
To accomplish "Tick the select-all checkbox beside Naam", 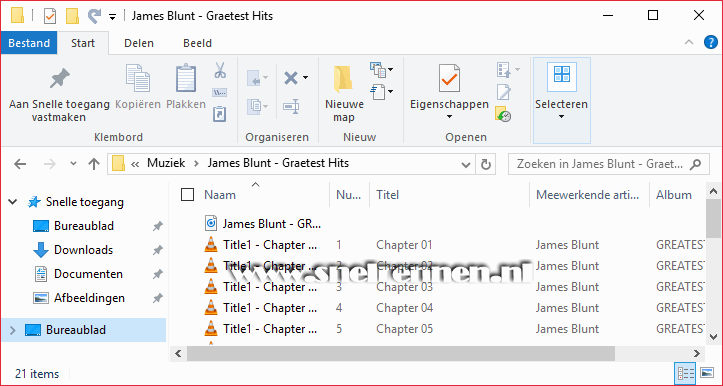I will pos(187,195).
